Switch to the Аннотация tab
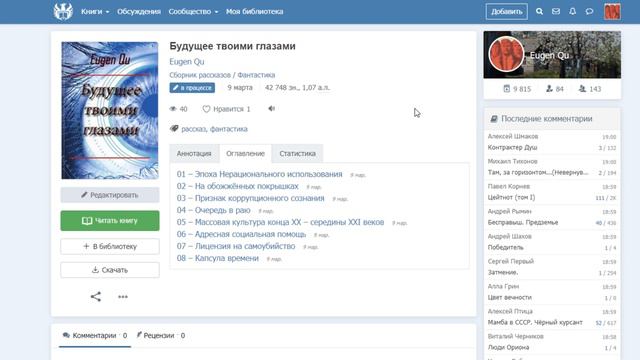 [x=194, y=153]
